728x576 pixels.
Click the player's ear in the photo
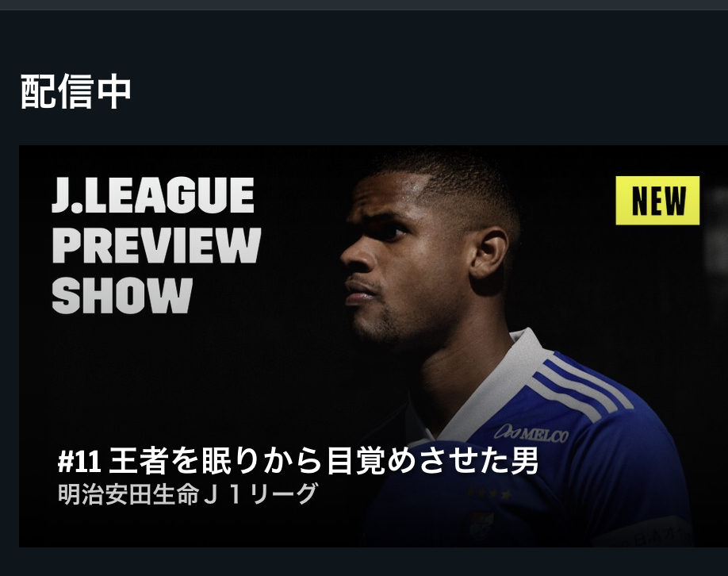(x=489, y=255)
